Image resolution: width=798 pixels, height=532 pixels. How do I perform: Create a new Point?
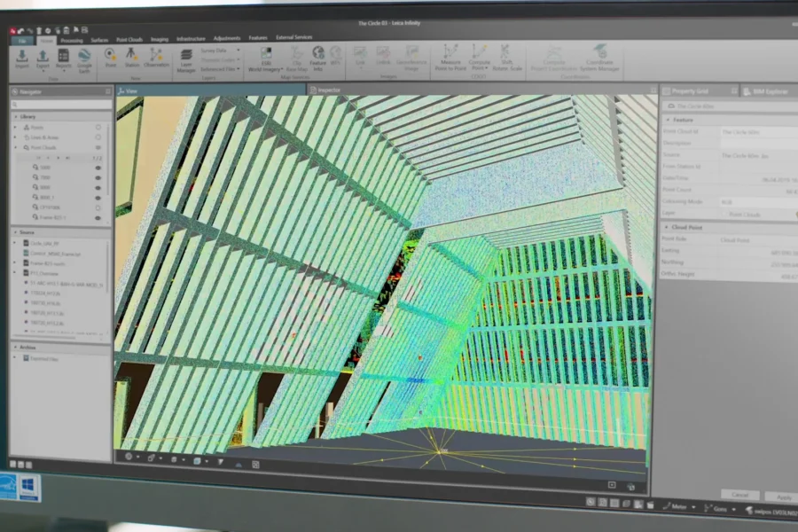(110, 58)
